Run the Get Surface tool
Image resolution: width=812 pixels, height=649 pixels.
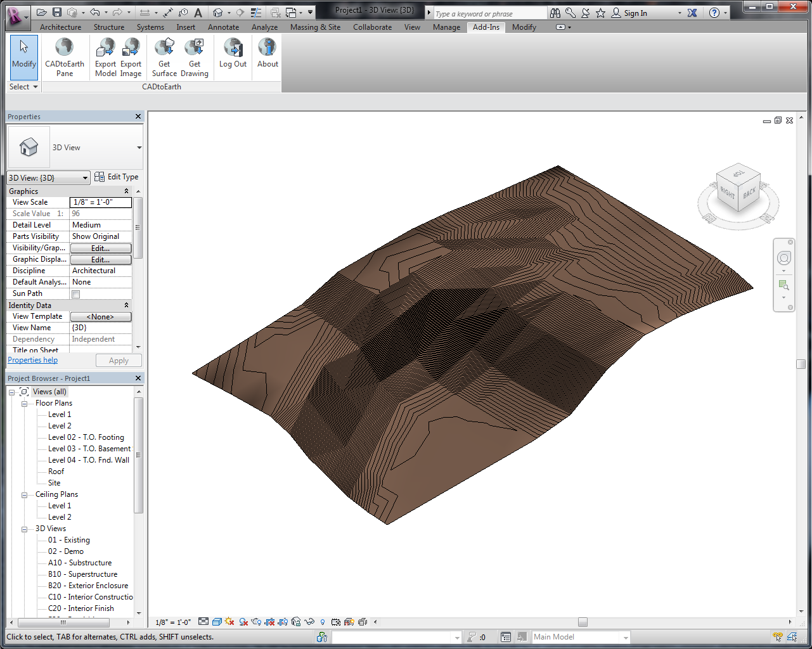click(x=164, y=58)
